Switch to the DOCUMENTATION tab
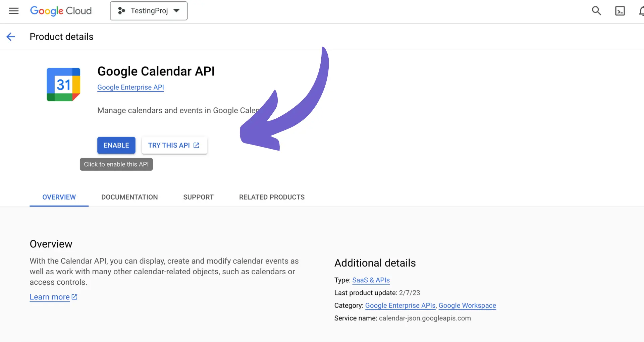644x342 pixels. 129,197
